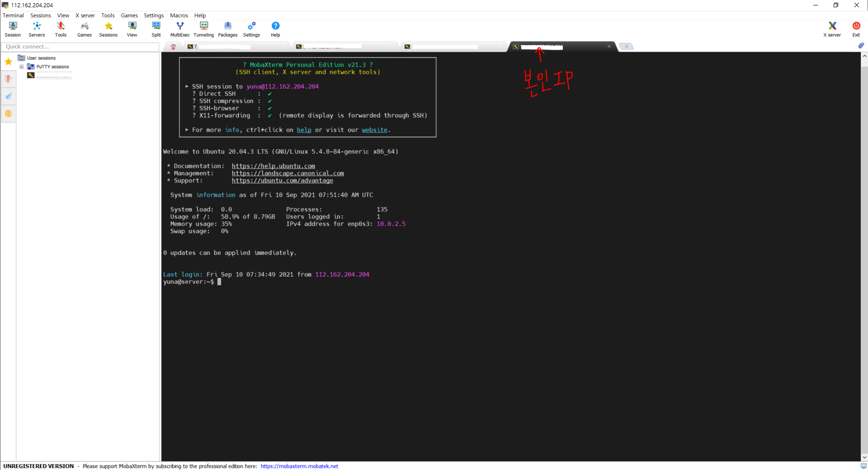Viewport: 868px width, 470px height.
Task: Open Tunneling from the toolbar
Action: (x=204, y=29)
